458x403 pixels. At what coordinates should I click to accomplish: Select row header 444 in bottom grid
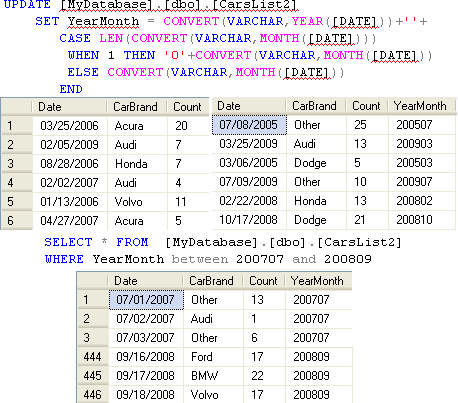pyautogui.click(x=93, y=357)
